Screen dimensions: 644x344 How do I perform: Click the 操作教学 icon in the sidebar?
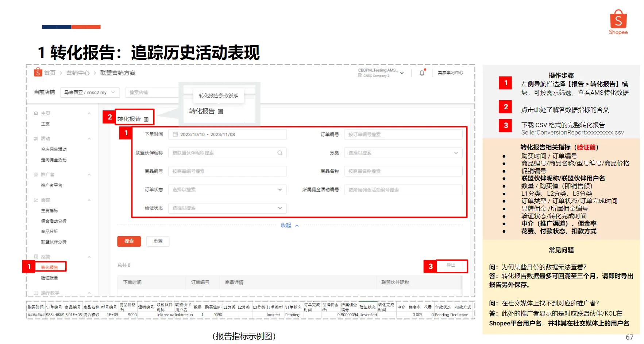pos(35,292)
